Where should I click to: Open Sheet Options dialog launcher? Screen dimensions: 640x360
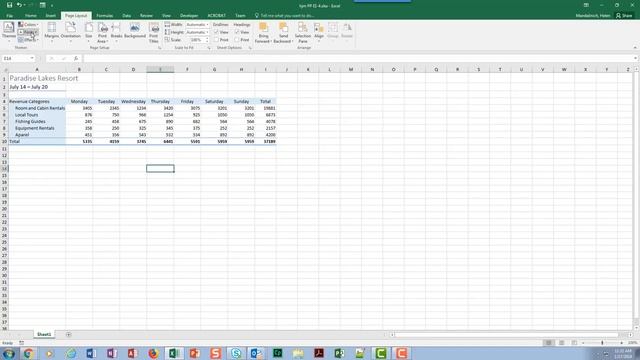[x=250, y=48]
